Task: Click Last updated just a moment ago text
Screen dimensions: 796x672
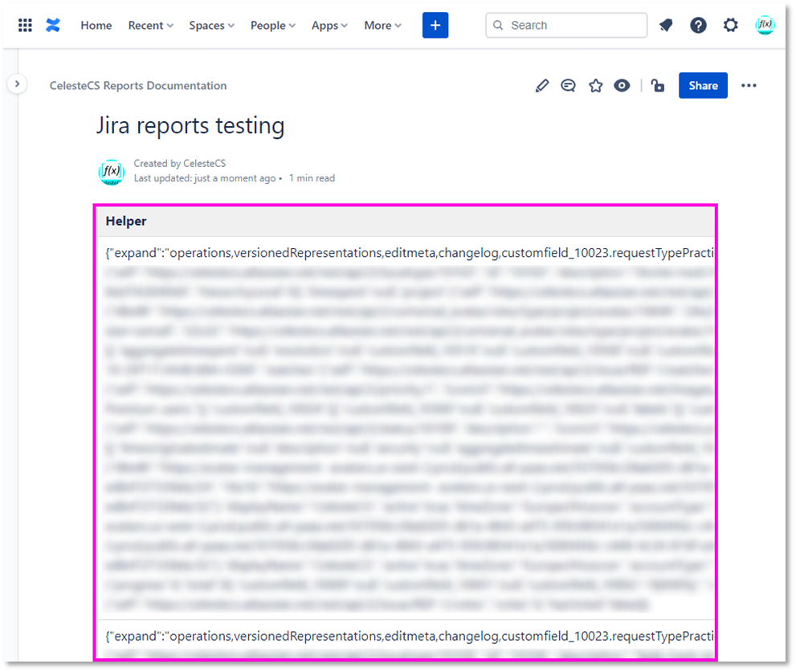Action: click(205, 178)
